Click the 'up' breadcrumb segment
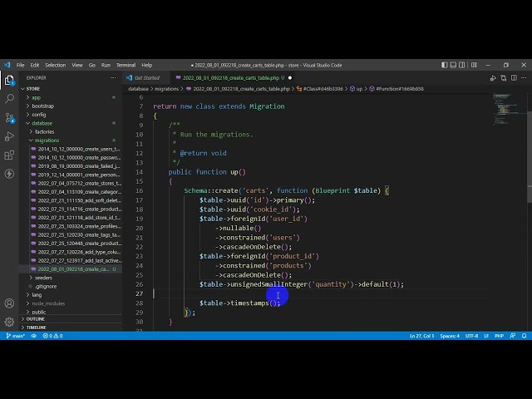 pos(359,89)
